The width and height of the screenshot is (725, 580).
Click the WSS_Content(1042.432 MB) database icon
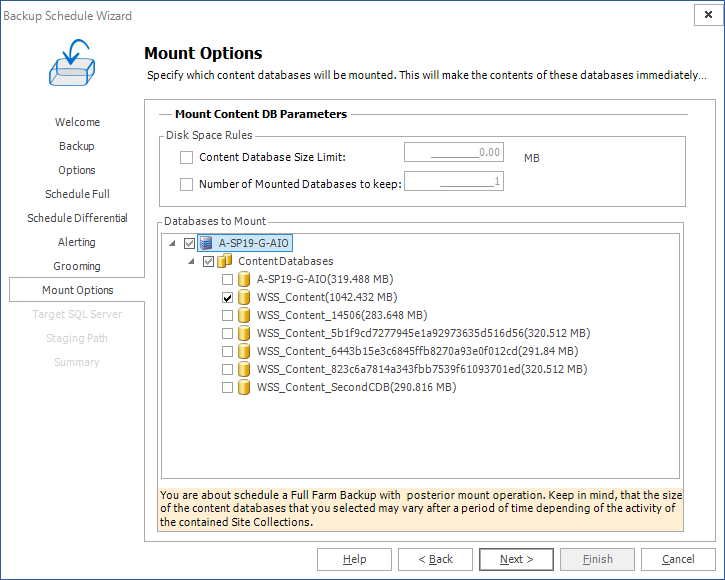tap(244, 297)
